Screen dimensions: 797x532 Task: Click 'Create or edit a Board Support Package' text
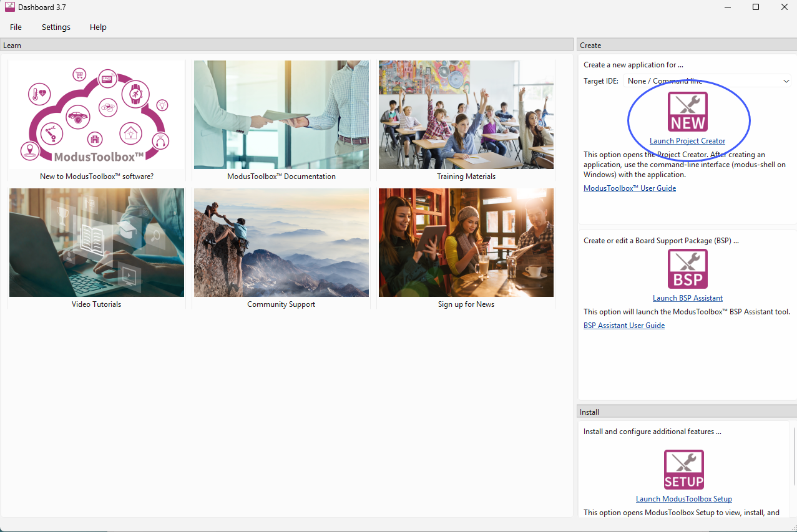pyautogui.click(x=661, y=241)
